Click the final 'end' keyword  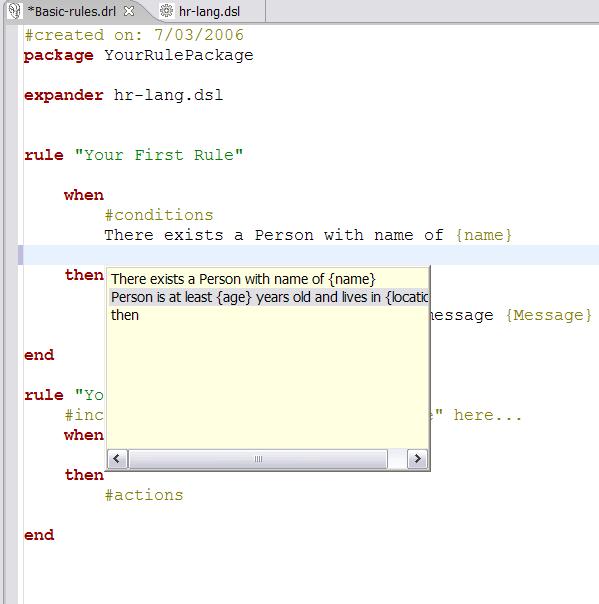click(x=39, y=535)
